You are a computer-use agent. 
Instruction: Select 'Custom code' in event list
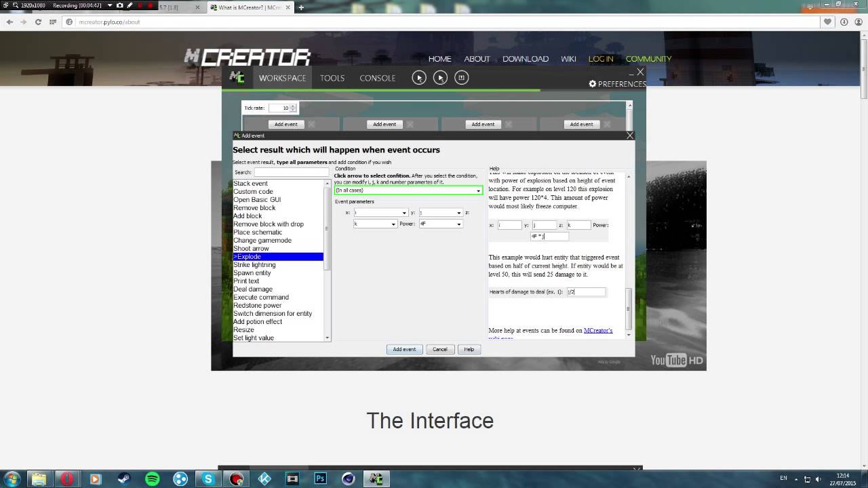pyautogui.click(x=253, y=192)
